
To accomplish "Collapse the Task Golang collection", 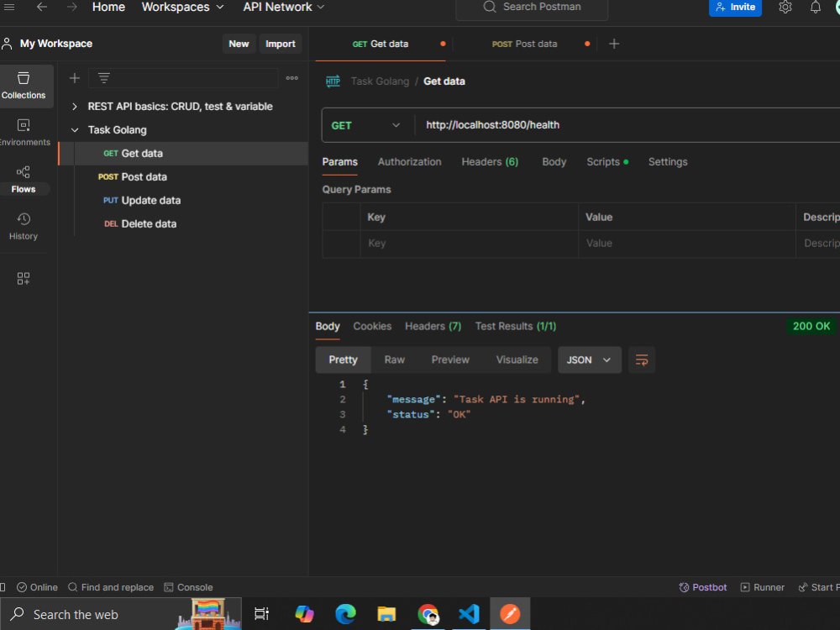I will pyautogui.click(x=75, y=130).
